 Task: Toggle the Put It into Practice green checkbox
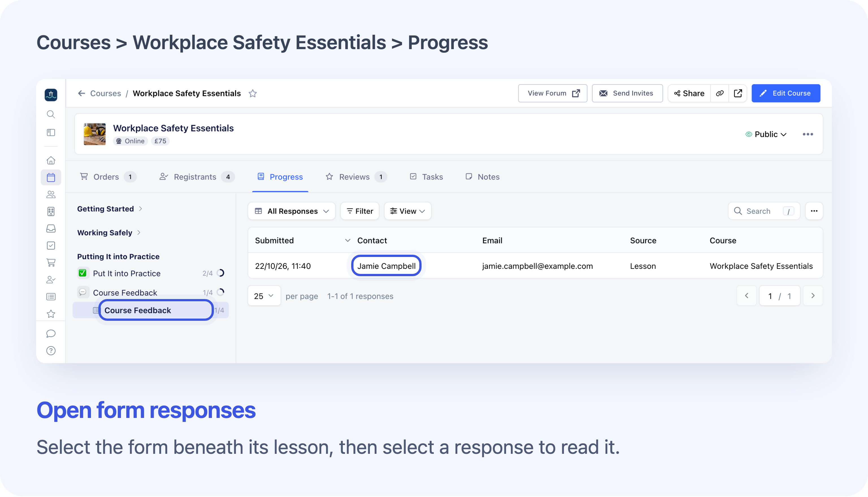(83, 273)
